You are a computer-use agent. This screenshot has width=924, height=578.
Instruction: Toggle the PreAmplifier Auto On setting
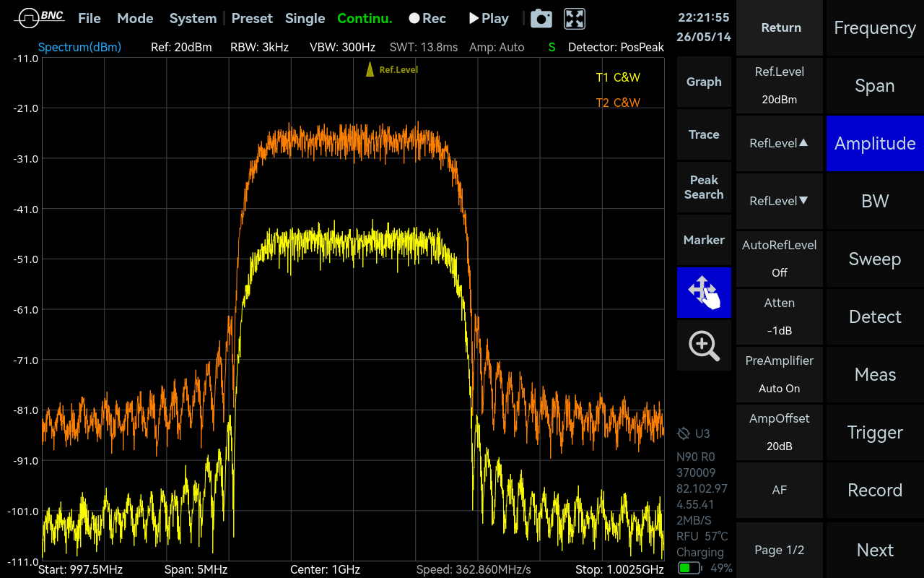[x=780, y=374]
